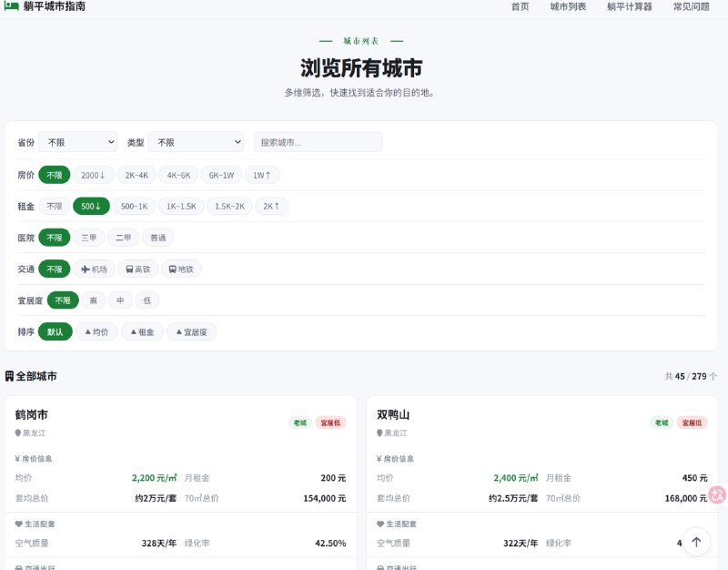Open 城市列表 navigation item
This screenshot has height=570, width=728.
(568, 6)
